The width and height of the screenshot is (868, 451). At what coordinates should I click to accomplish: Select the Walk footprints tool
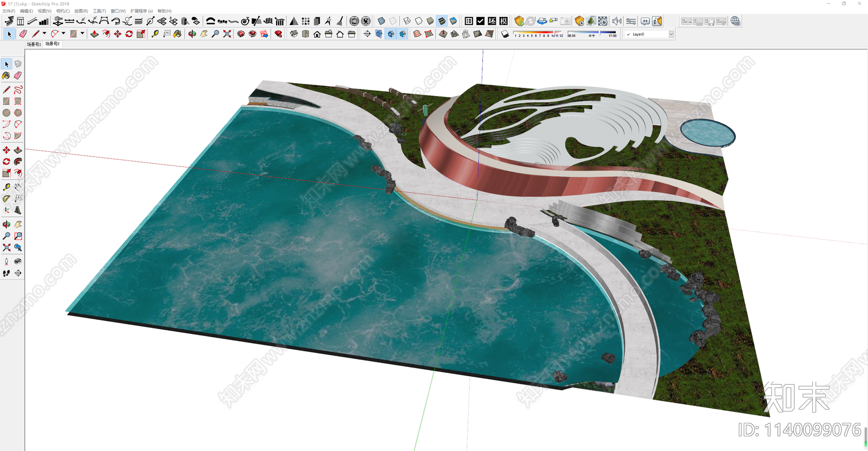coord(7,273)
